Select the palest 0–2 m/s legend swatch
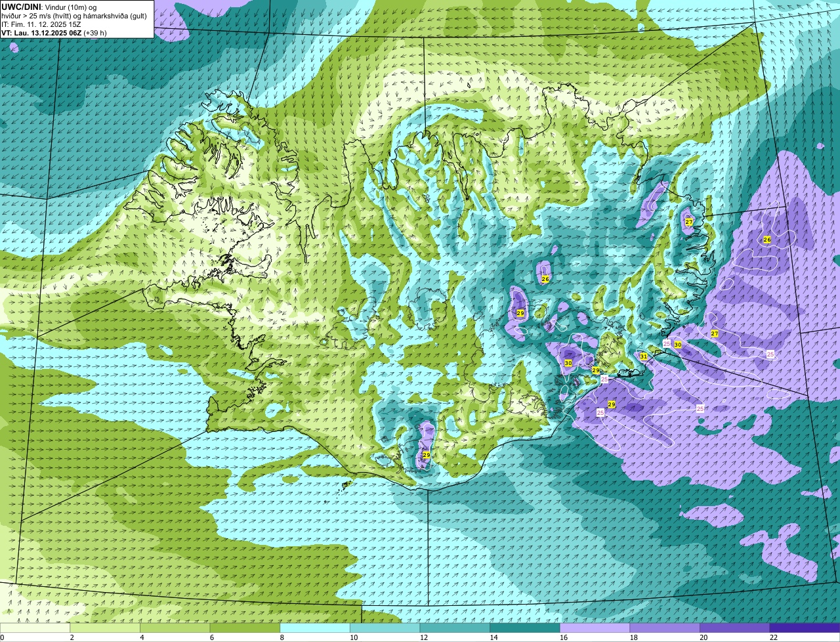This screenshot has width=840, height=642. coord(35,628)
